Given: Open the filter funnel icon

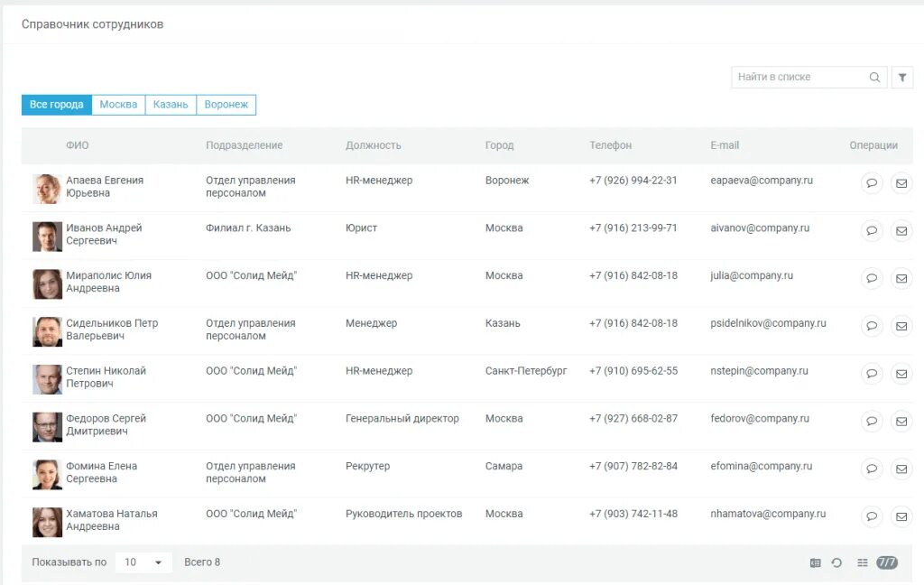Looking at the screenshot, I should [x=902, y=78].
